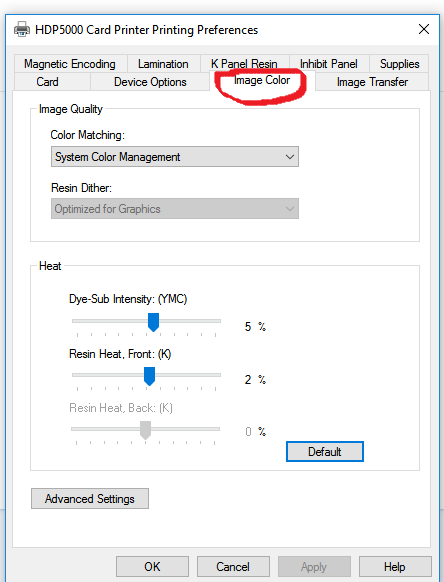This screenshot has height=582, width=444.
Task: Click the Resin Heat, Front: (K) label
Action: click(x=120, y=354)
